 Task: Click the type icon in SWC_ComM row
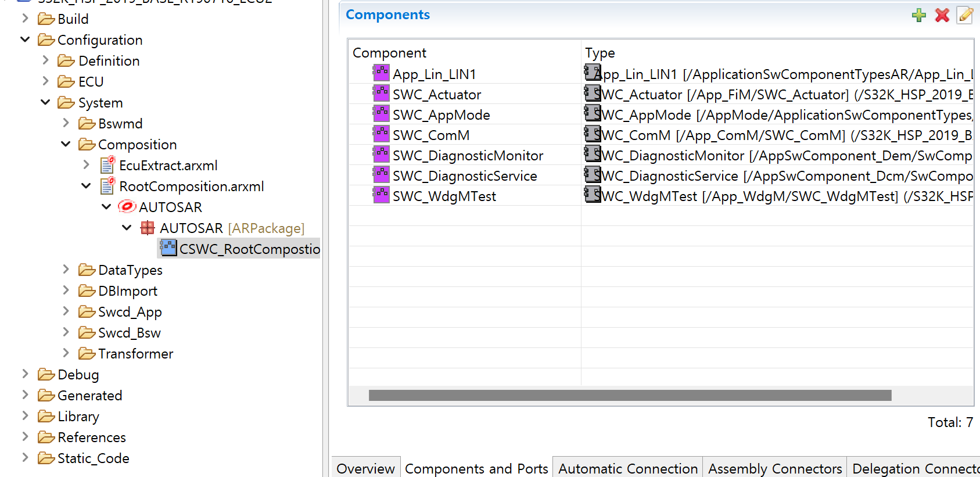(x=593, y=134)
